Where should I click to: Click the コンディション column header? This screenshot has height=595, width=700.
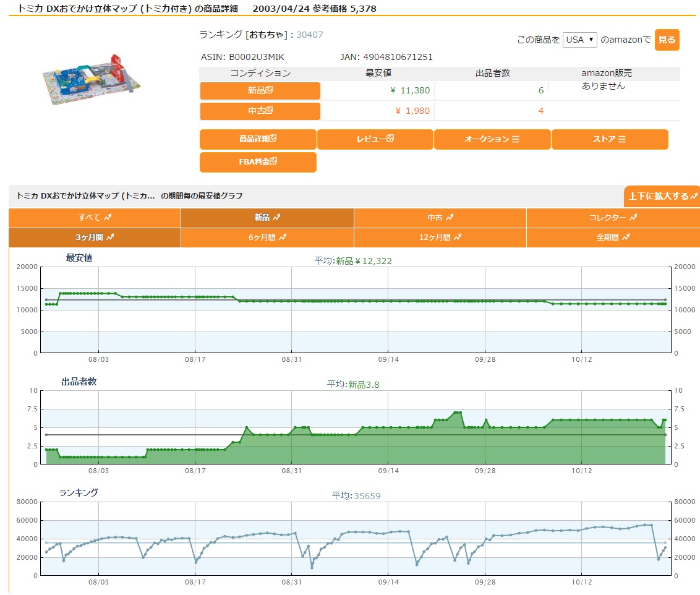point(260,73)
